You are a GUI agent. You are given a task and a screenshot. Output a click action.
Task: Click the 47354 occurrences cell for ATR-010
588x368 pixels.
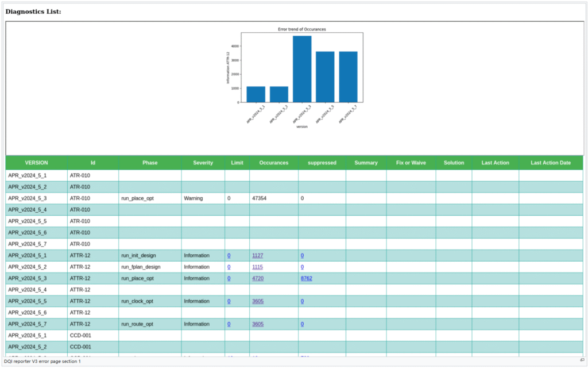(x=261, y=198)
